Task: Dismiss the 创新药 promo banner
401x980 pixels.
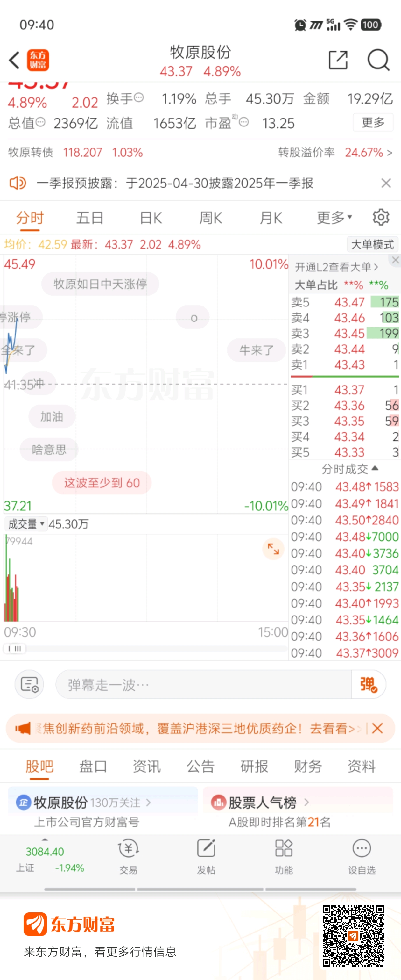Action: (x=377, y=729)
